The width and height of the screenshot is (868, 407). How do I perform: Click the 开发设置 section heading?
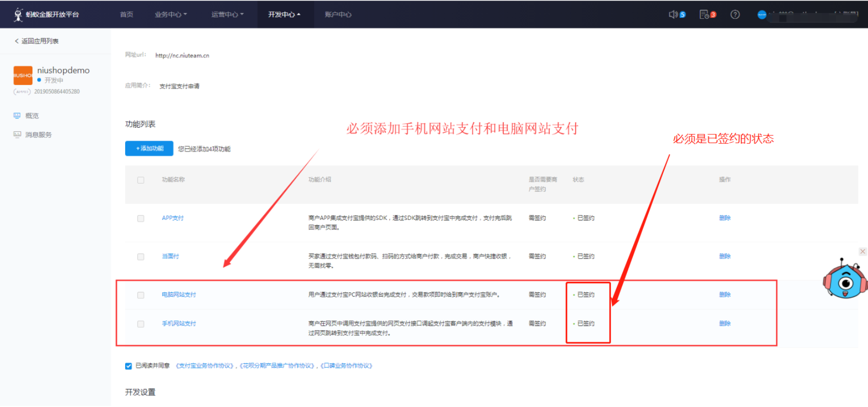tap(140, 392)
